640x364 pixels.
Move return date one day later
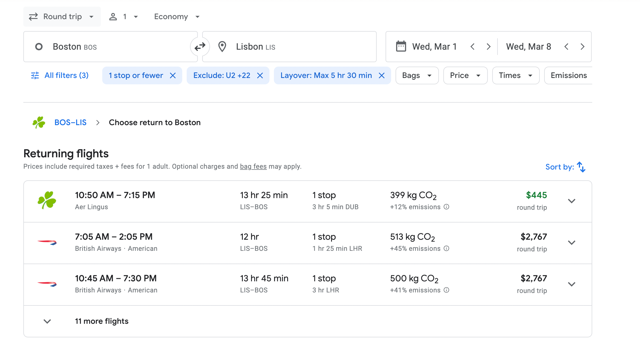click(x=582, y=47)
